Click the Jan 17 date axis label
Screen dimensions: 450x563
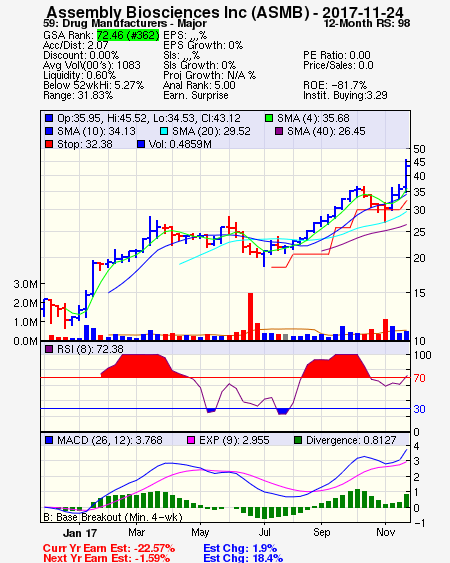click(x=80, y=533)
